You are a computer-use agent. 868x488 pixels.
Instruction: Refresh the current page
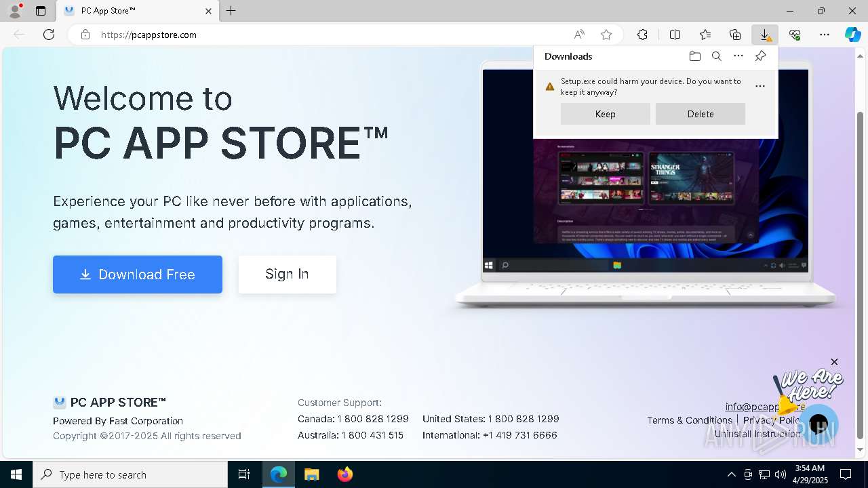click(49, 35)
